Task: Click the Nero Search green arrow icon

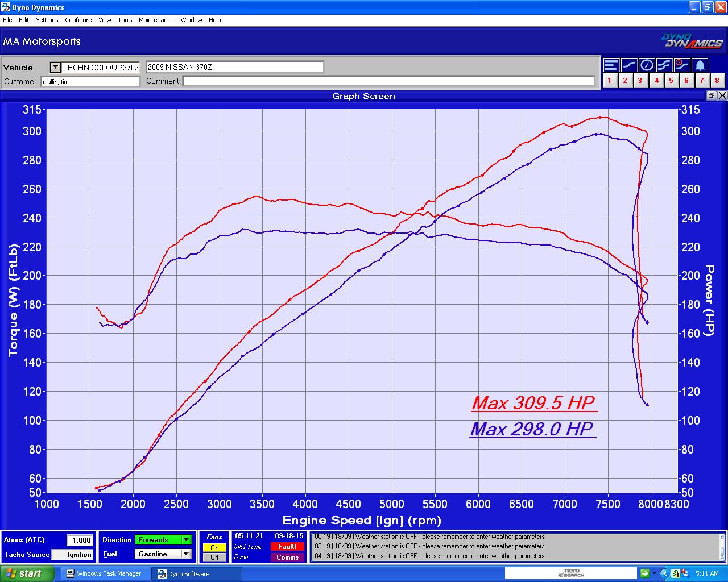Action: tap(644, 573)
